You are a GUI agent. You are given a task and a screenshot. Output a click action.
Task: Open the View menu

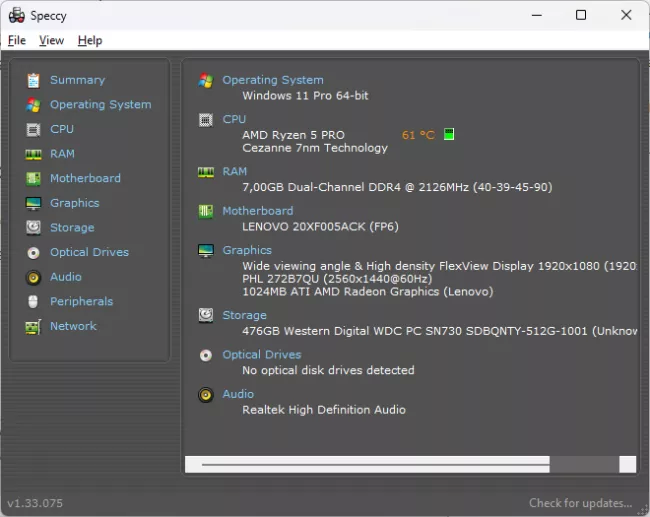51,40
